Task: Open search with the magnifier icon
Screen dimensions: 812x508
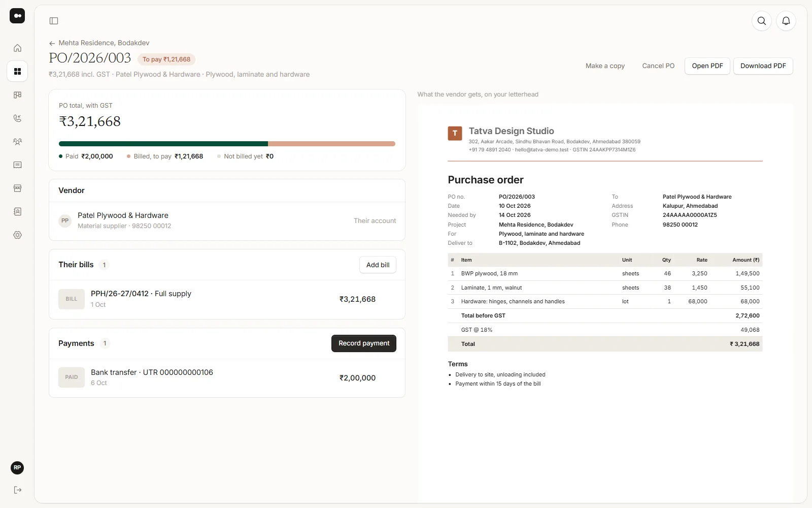Action: click(762, 21)
